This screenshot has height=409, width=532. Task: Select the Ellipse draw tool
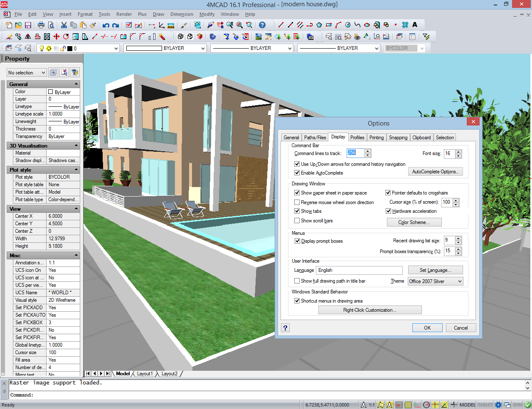tap(367, 25)
